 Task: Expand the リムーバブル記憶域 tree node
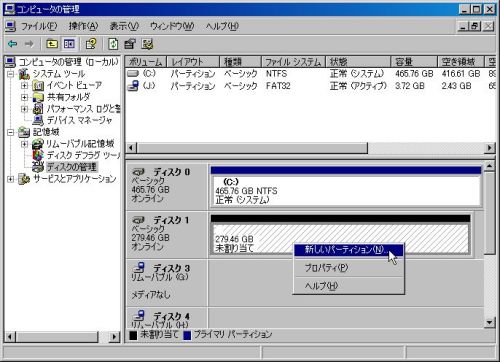pyautogui.click(x=24, y=144)
